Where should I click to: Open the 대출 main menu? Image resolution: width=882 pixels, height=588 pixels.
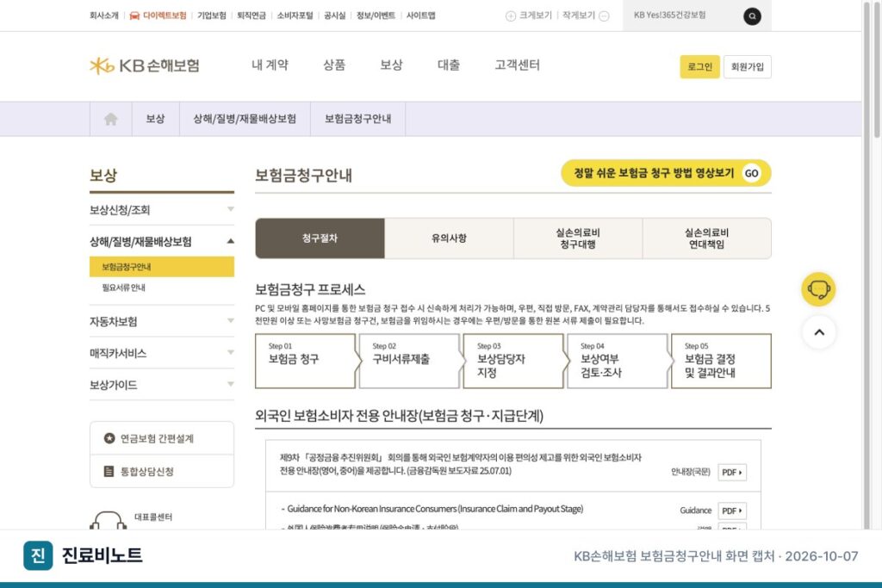pyautogui.click(x=449, y=65)
